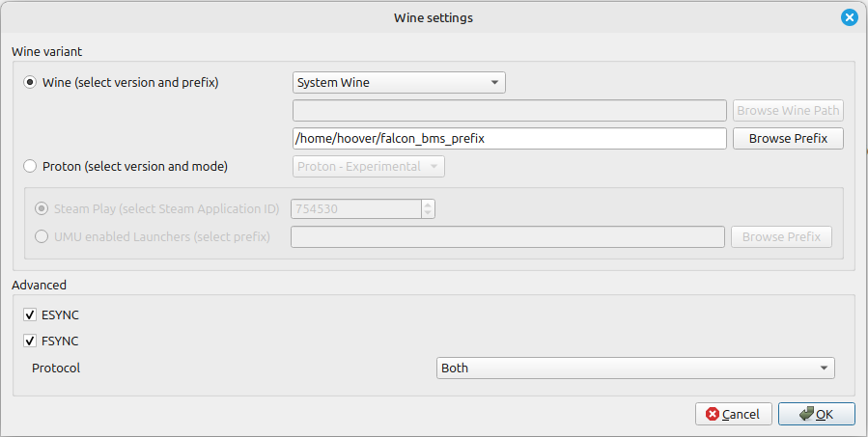The width and height of the screenshot is (868, 437).
Task: Close the Wine settings dialog
Action: [x=849, y=17]
